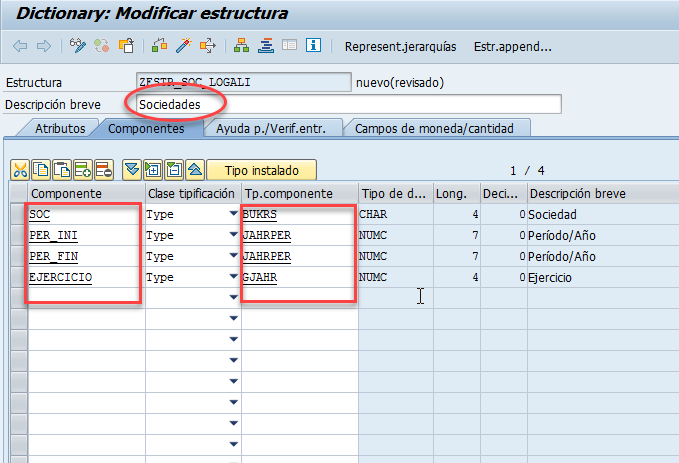Click Estr.append... button
Image resolution: width=679 pixels, height=463 pixels.
(513, 47)
